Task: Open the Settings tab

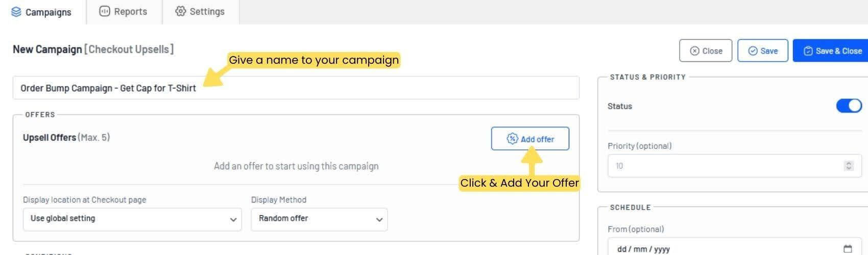Action: point(201,12)
